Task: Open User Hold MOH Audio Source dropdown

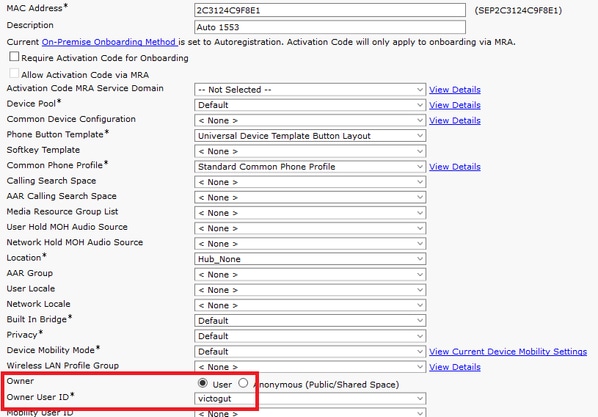Action: click(310, 229)
